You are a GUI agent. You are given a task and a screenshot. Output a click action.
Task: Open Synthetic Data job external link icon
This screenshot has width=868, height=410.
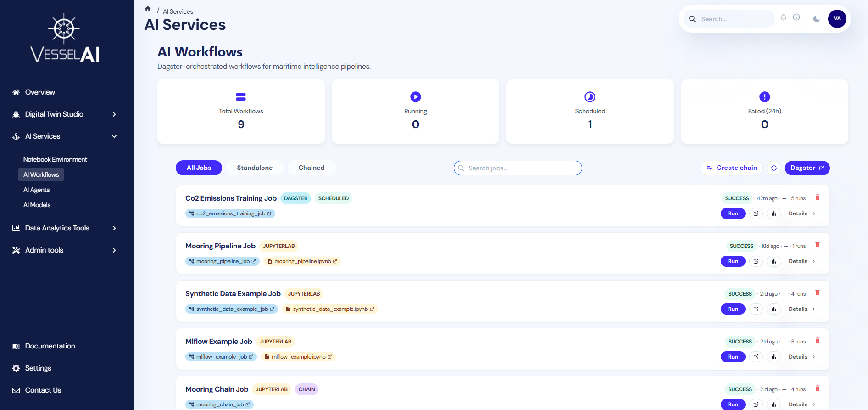(x=756, y=309)
